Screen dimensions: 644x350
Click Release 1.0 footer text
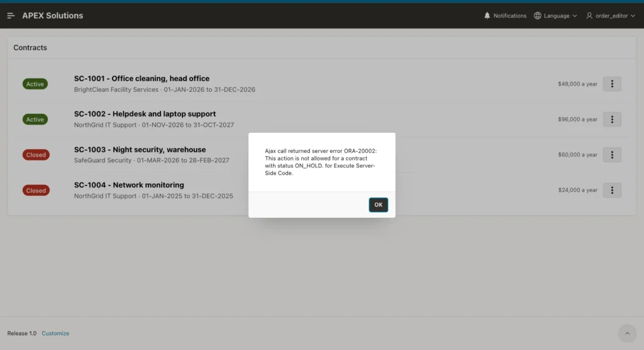[22, 333]
